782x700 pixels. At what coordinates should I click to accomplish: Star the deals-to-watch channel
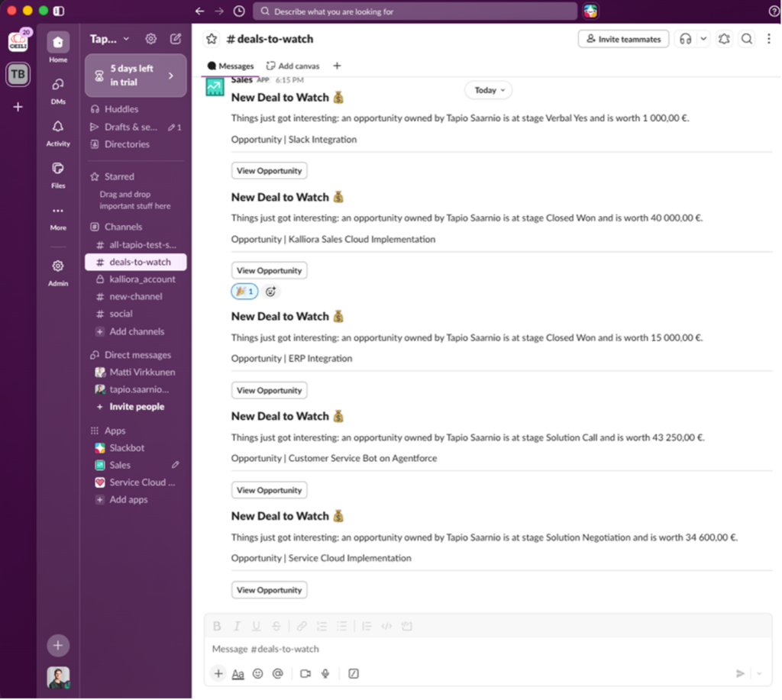pyautogui.click(x=212, y=39)
